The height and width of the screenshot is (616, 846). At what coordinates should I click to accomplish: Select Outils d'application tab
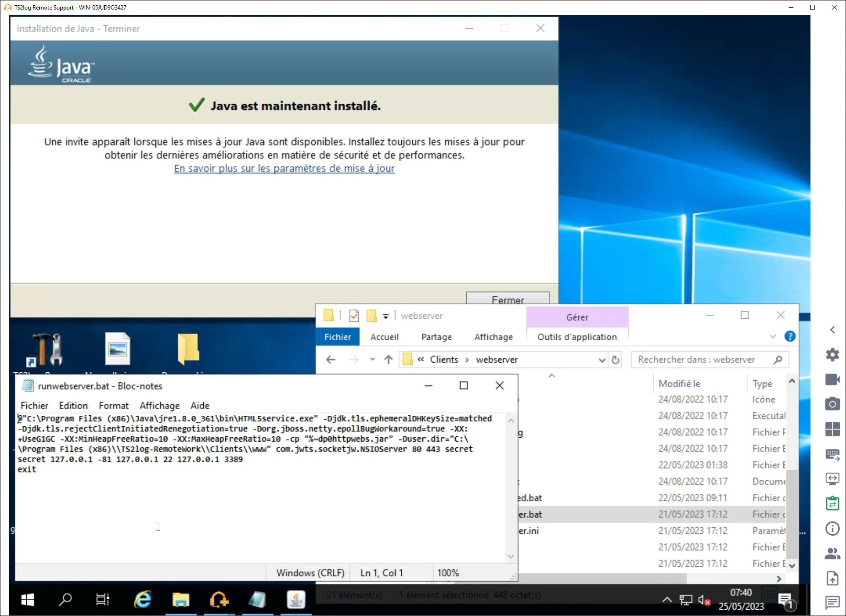point(577,337)
